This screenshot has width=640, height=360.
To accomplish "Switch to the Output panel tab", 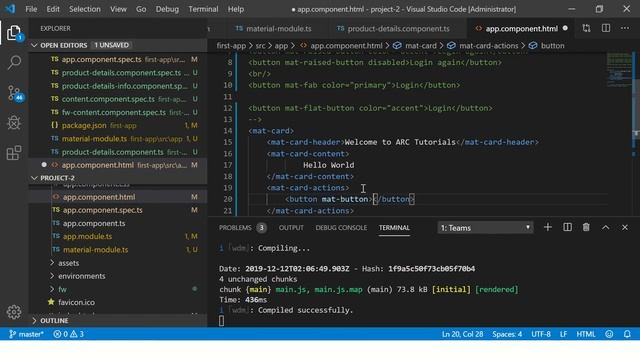I will 291,228.
